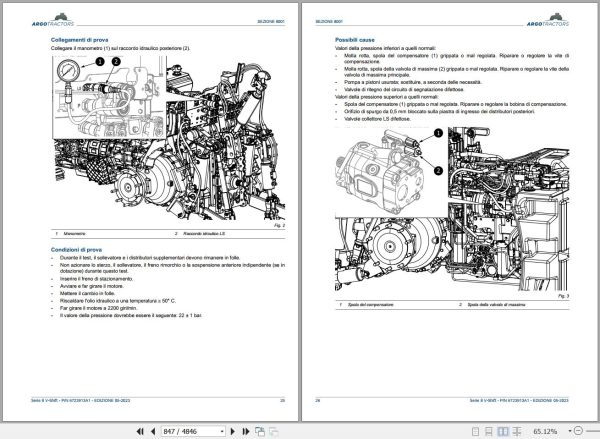
Task: Click the 'Raccordo idraulico LS' legend entry
Action: click(x=204, y=233)
